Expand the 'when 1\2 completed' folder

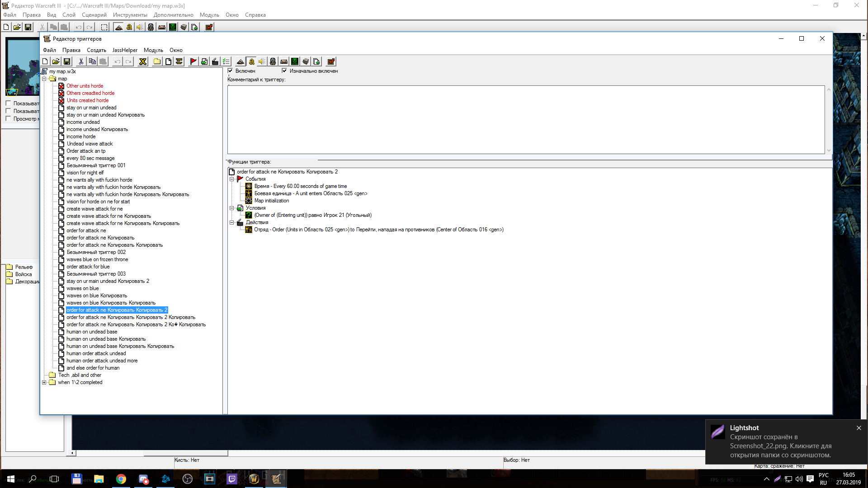point(44,382)
